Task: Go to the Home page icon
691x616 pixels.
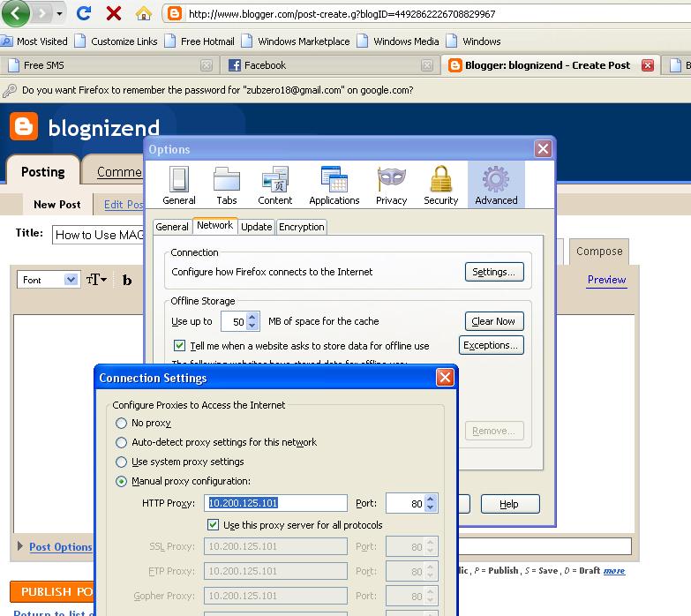Action: click(x=143, y=13)
